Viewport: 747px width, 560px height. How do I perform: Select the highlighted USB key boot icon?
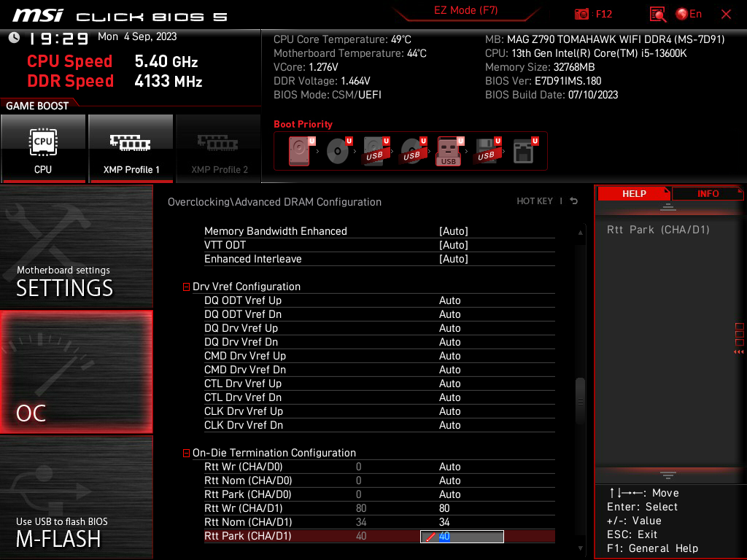point(449,151)
